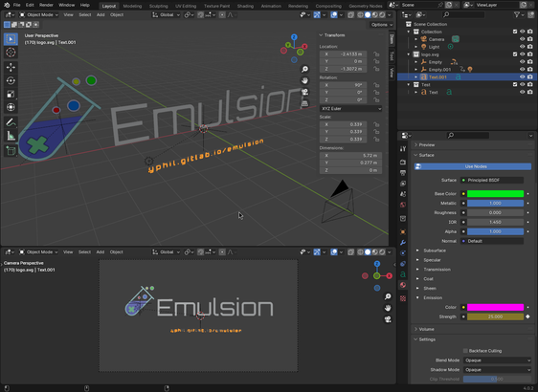
Task: Switch to the Geometry Nodes workspace tab
Action: coord(365,6)
